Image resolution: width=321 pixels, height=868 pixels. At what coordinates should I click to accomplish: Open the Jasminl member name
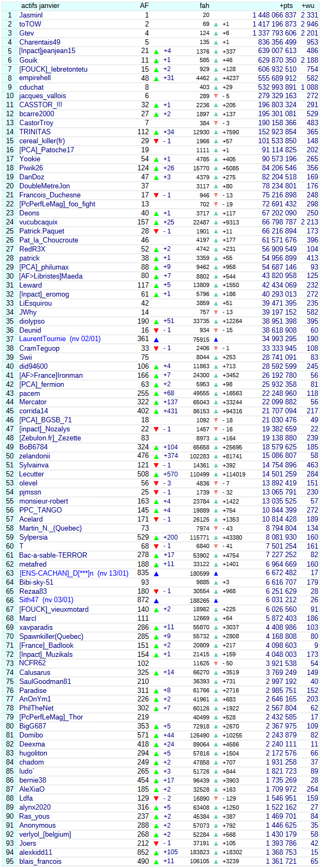(x=31, y=15)
